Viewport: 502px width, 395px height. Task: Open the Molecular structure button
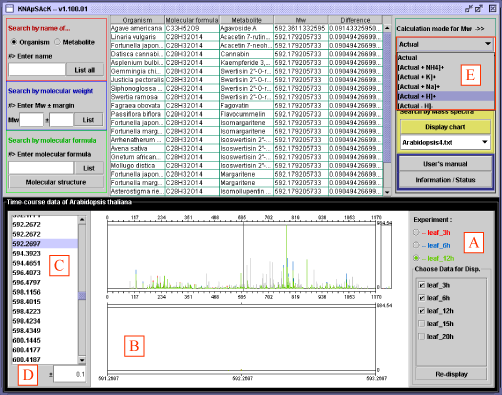[56, 182]
